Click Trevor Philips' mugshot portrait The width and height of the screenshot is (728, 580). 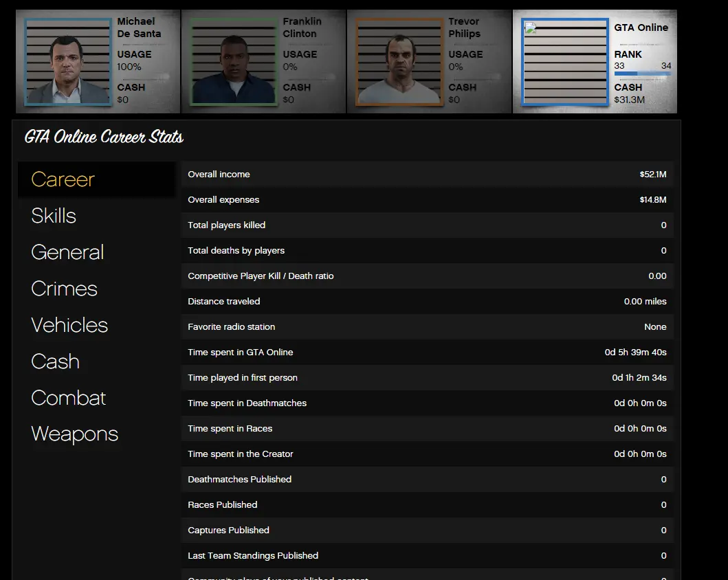pyautogui.click(x=399, y=62)
